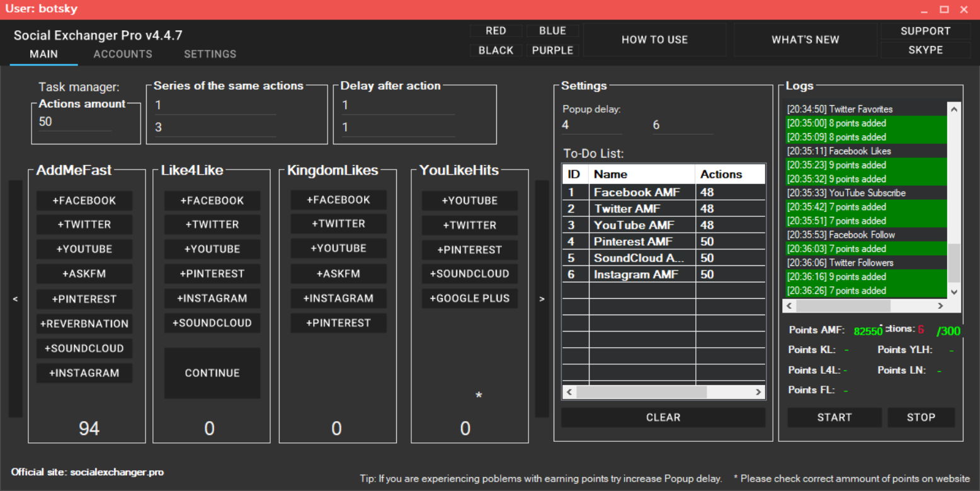Screen dimensions: 980x491
Task: Click Logs vertical scrollbar down arrow
Action: point(954,291)
